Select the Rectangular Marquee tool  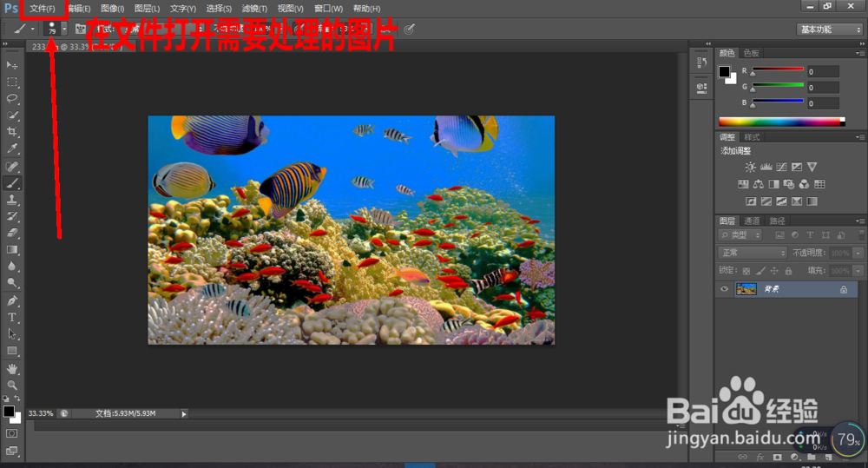[12, 82]
